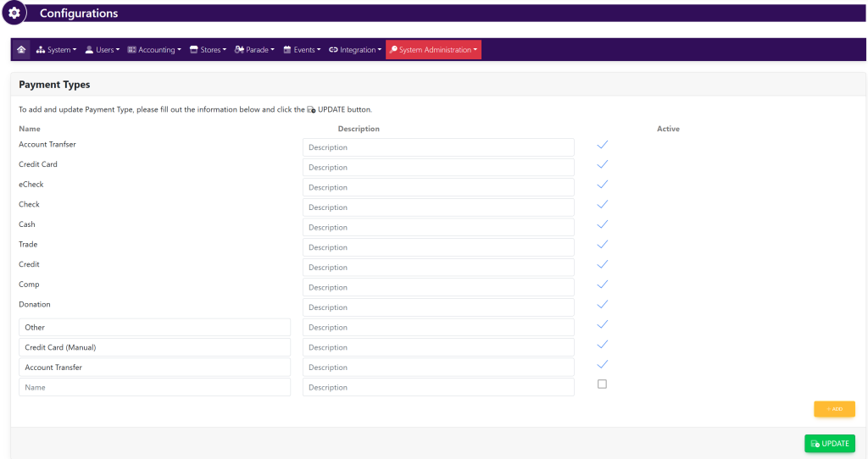Toggle Active checkmark for Account Tranfser
Image resolution: width=868 pixels, height=459 pixels.
tap(602, 145)
